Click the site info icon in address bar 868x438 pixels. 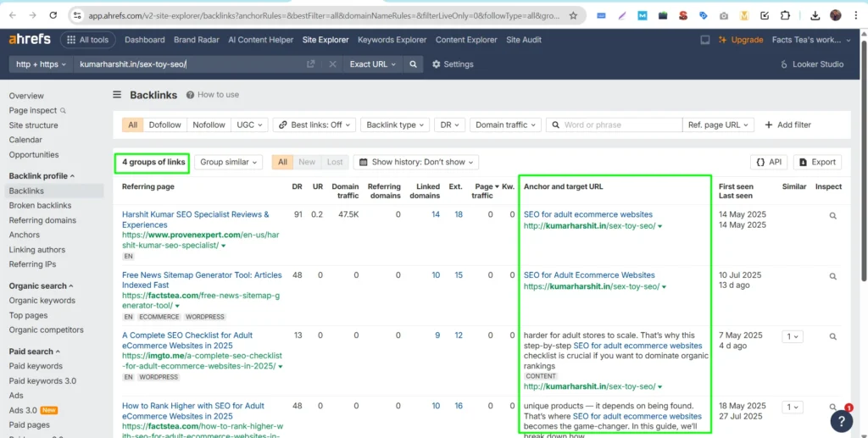77,15
